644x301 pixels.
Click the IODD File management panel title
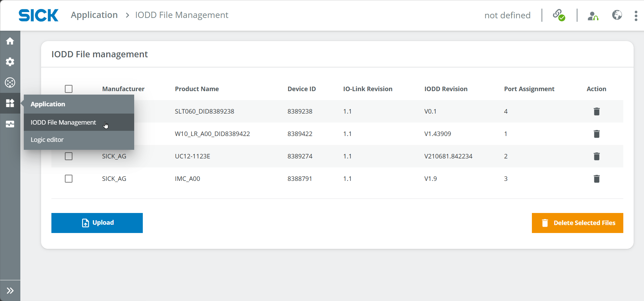point(99,54)
